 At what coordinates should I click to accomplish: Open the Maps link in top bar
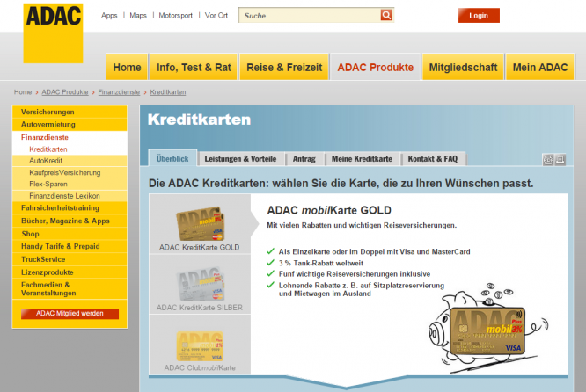pyautogui.click(x=138, y=15)
